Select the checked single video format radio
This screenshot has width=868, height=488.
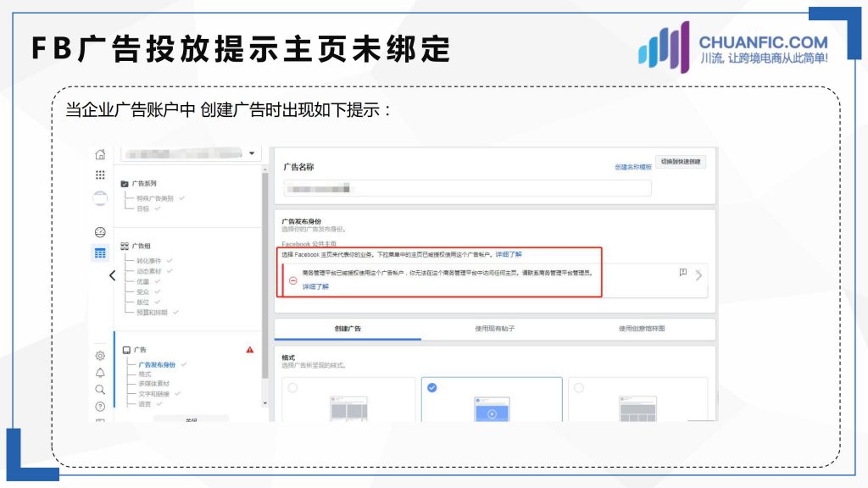432,388
